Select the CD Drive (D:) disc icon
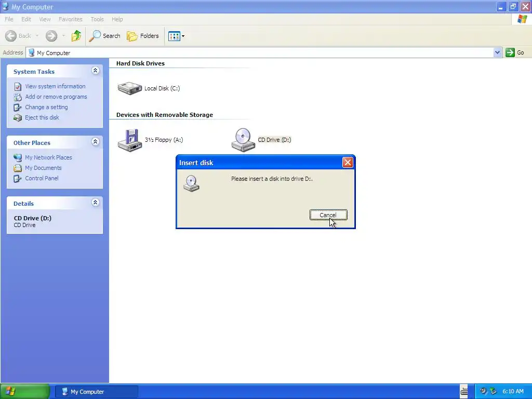The width and height of the screenshot is (532, 399). (x=243, y=140)
